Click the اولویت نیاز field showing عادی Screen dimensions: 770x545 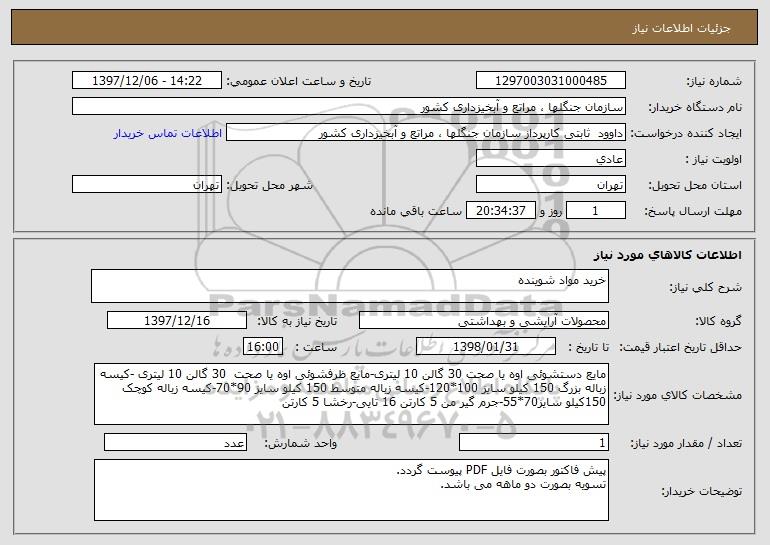(550, 159)
